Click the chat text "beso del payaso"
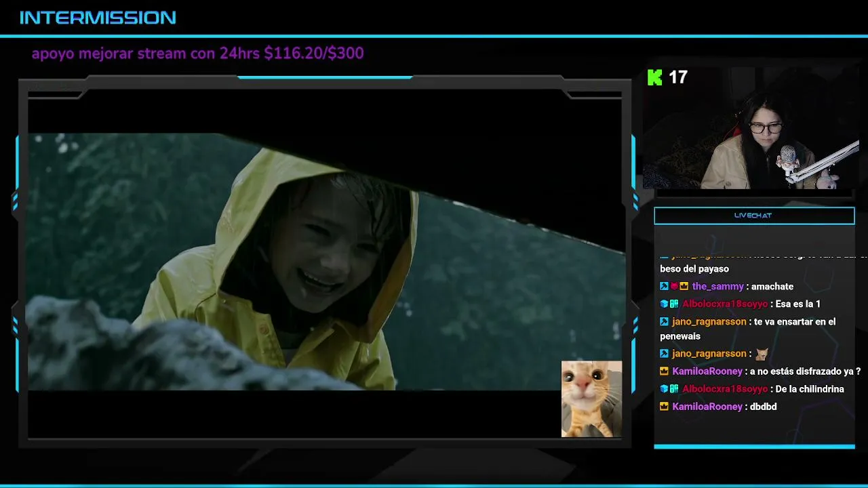Viewport: 868px width, 488px height. [694, 269]
